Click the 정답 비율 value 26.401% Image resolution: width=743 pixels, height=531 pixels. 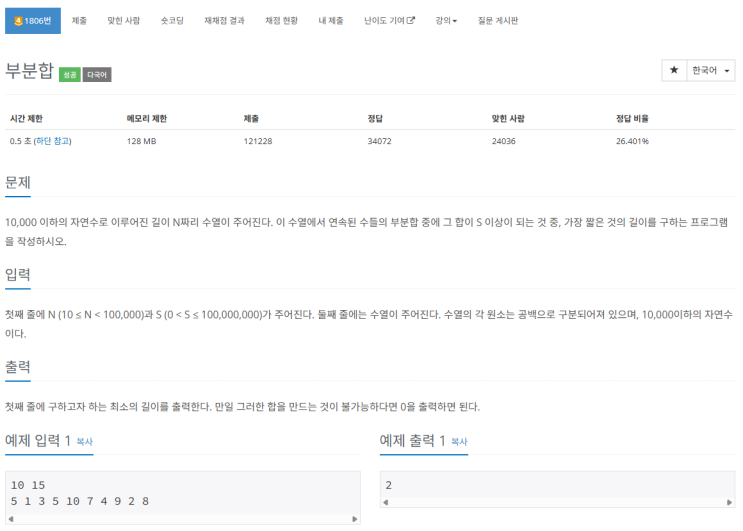click(x=632, y=141)
